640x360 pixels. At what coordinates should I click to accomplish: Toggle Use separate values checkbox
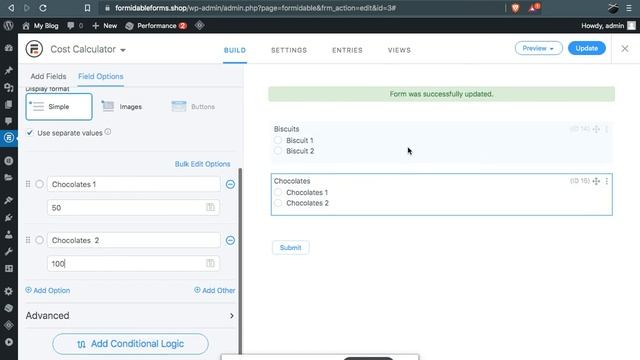tap(30, 133)
